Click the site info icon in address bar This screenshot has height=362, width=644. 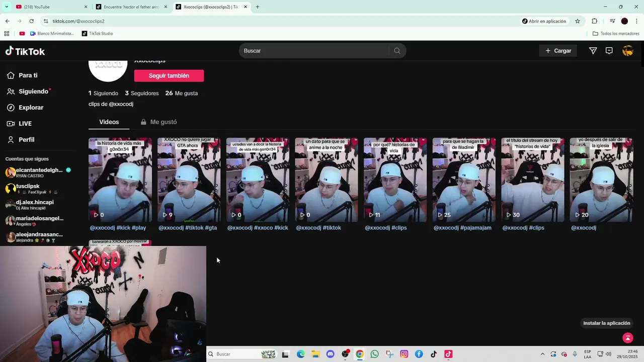click(46, 21)
